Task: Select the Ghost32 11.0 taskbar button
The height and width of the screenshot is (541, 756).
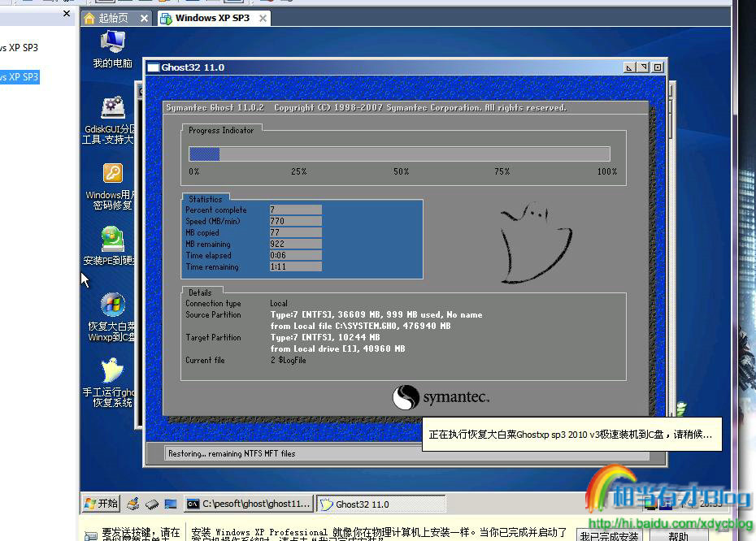Action: tap(381, 504)
